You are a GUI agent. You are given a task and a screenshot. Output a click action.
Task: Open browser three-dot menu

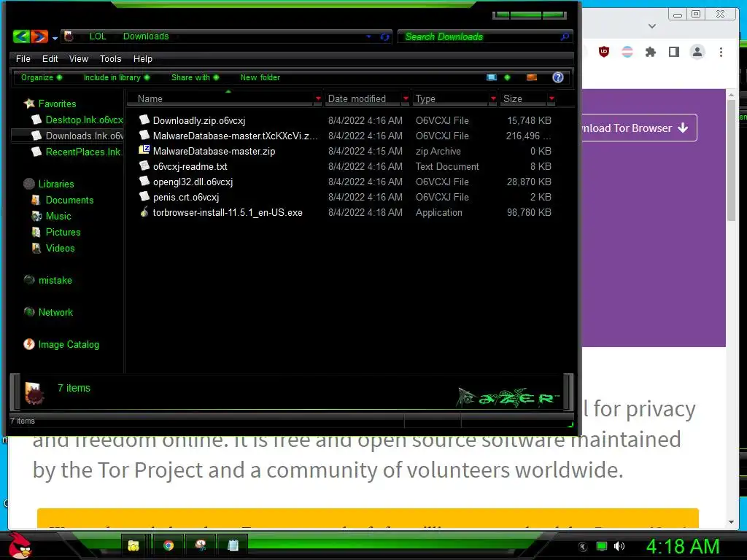pos(721,52)
